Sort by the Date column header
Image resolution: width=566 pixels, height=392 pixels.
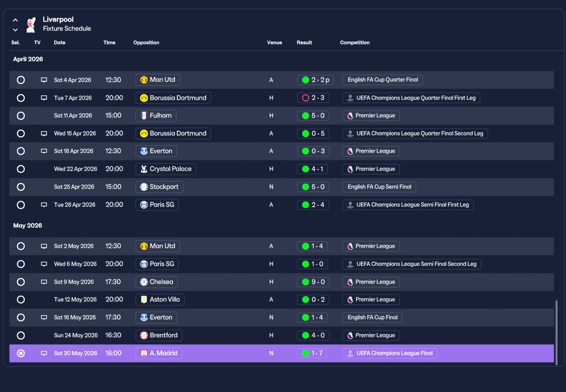pos(60,43)
